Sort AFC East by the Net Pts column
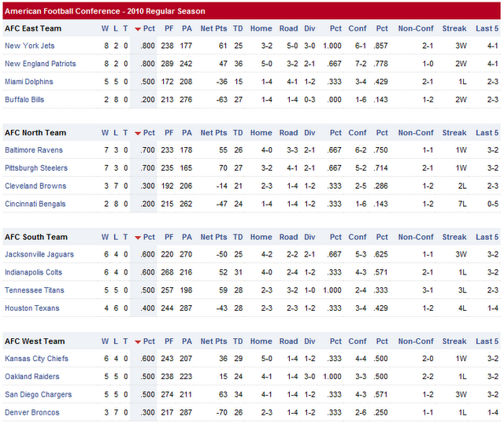Viewport: 504px width, 424px height. [213, 28]
